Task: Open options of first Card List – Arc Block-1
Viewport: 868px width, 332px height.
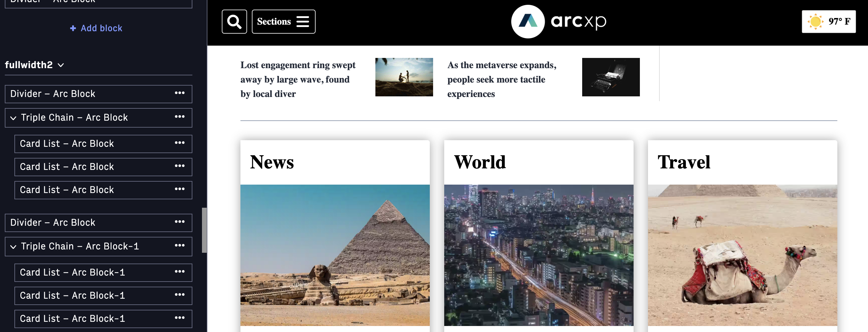Action: (180, 272)
